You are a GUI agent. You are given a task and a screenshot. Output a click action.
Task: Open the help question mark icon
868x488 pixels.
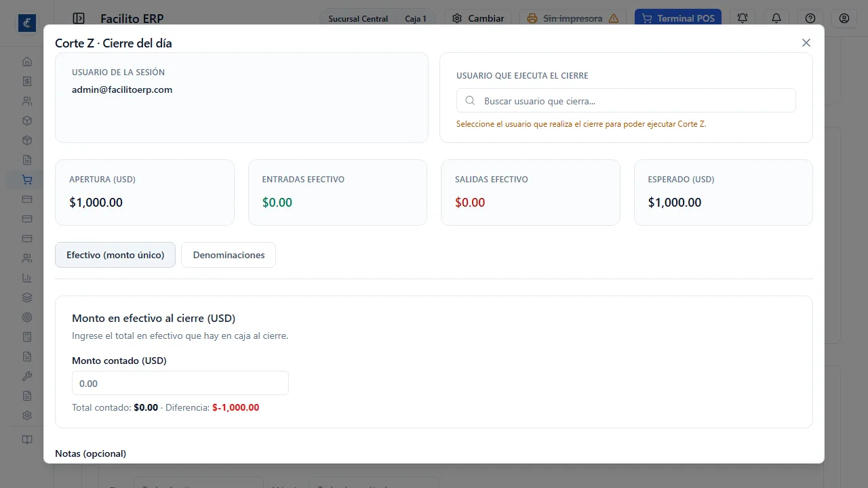[x=810, y=18]
